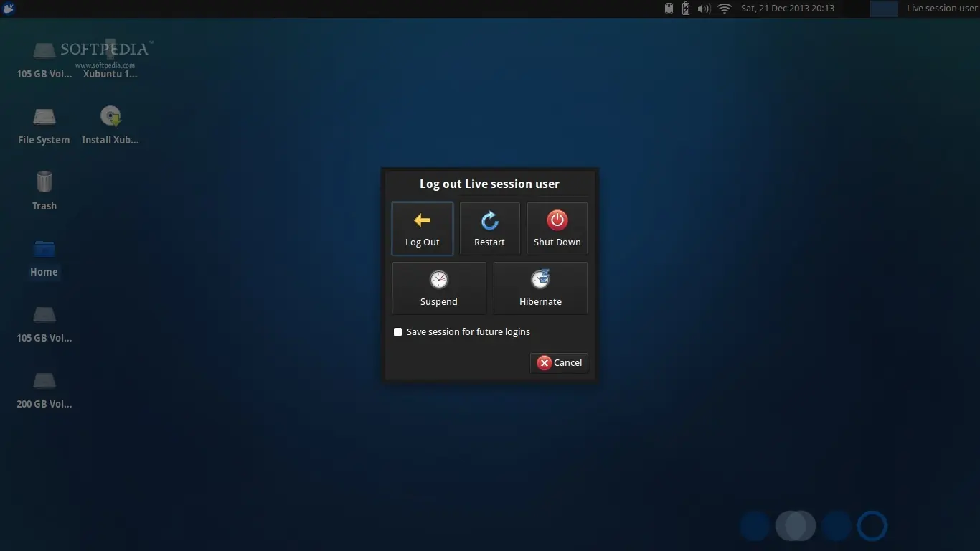Image resolution: width=980 pixels, height=551 pixels.
Task: Select the File System desktop icon
Action: (x=44, y=127)
